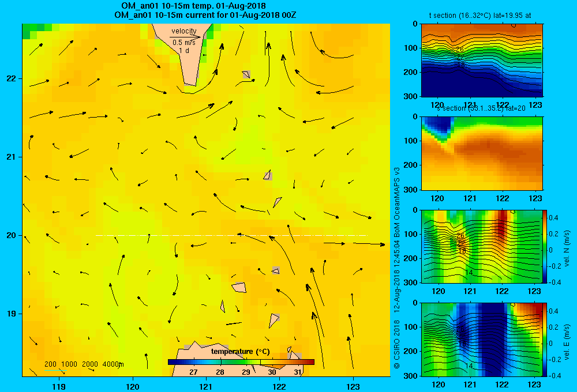Open the eastward velocity section plot panel
The image size is (577, 392).
click(x=482, y=340)
